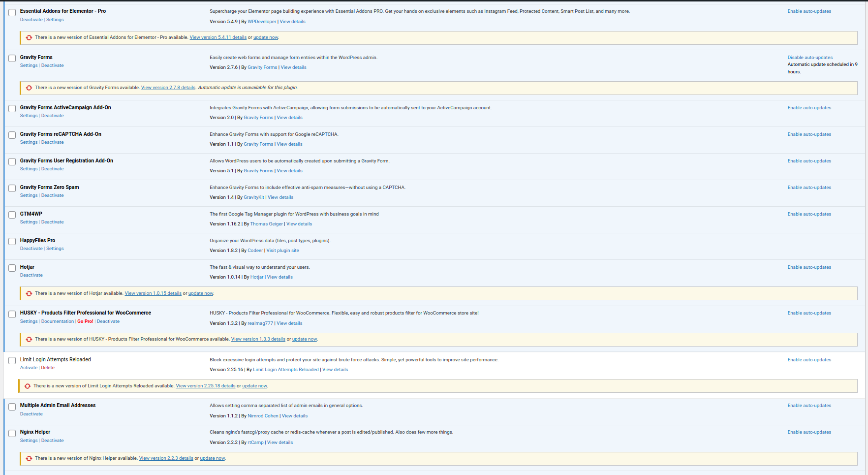Image resolution: width=868 pixels, height=475 pixels.
Task: Disable auto-updates for Gravity Forms
Action: 810,58
